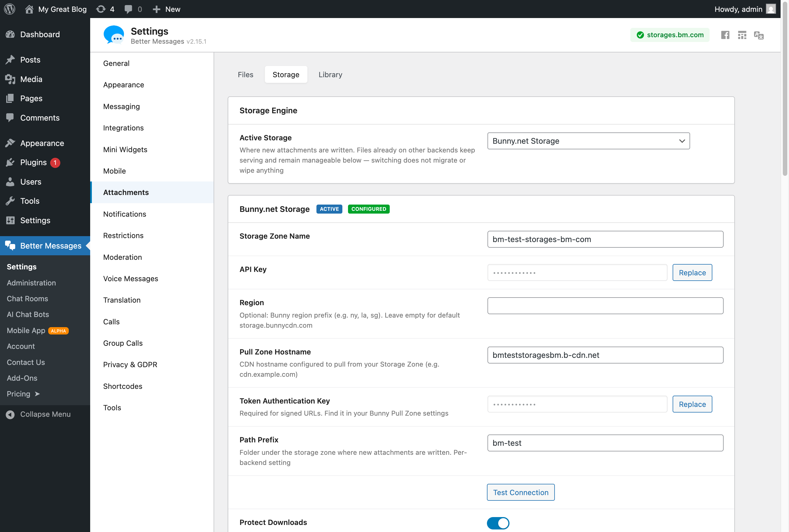Open Chat Rooms in the sidebar
This screenshot has height=532, width=789.
[x=28, y=299]
